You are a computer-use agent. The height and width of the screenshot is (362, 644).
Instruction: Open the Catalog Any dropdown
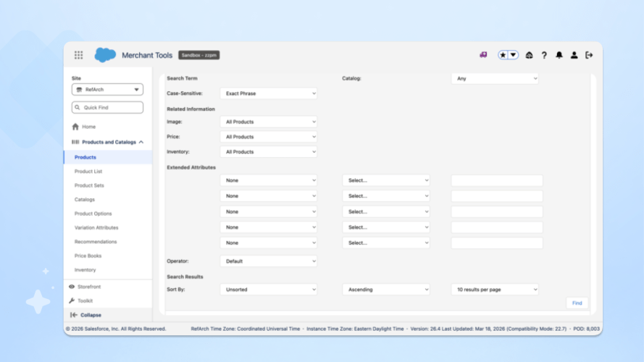click(x=495, y=78)
